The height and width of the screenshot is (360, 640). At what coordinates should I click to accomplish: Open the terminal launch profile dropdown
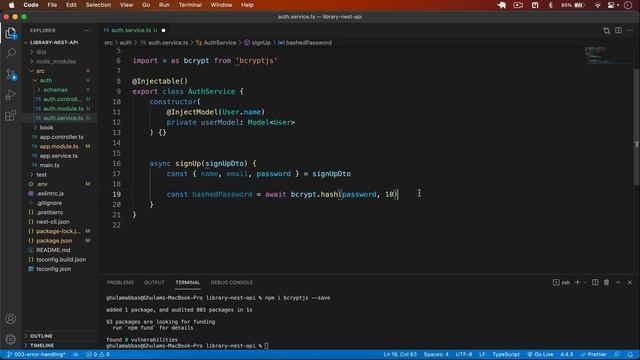(585, 282)
